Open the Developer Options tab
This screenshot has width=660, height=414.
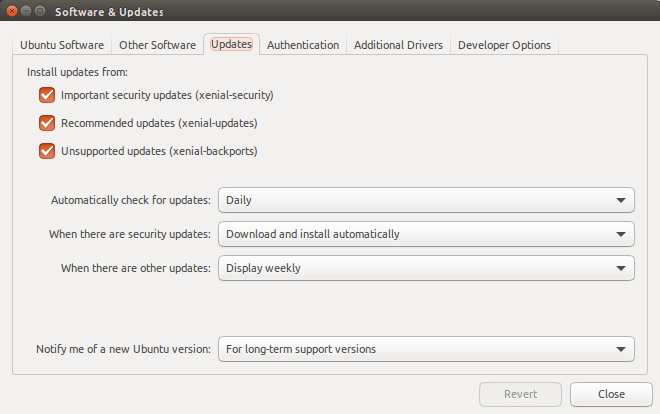(504, 45)
